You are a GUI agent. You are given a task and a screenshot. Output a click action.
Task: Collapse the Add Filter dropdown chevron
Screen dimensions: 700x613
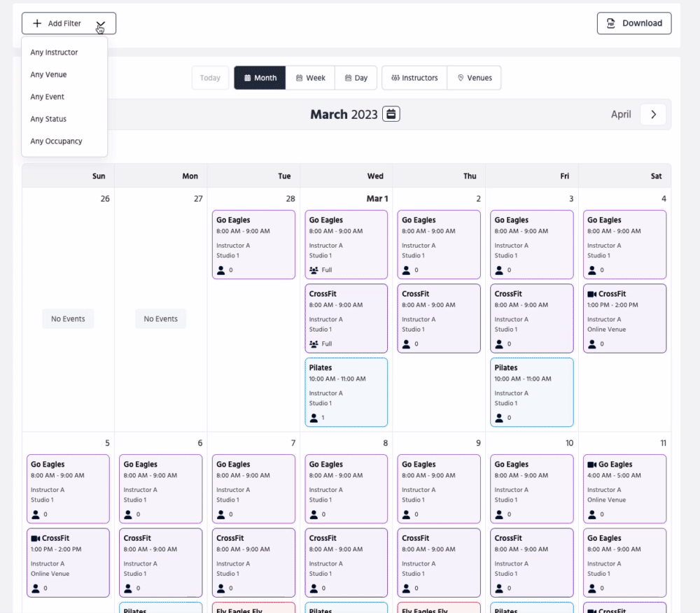click(x=101, y=24)
